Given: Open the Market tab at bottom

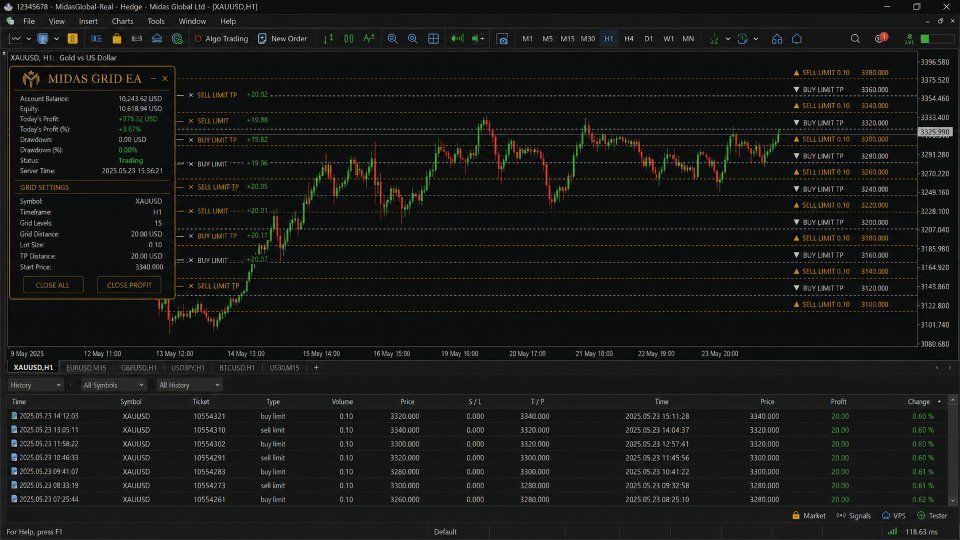Looking at the screenshot, I should [x=808, y=516].
